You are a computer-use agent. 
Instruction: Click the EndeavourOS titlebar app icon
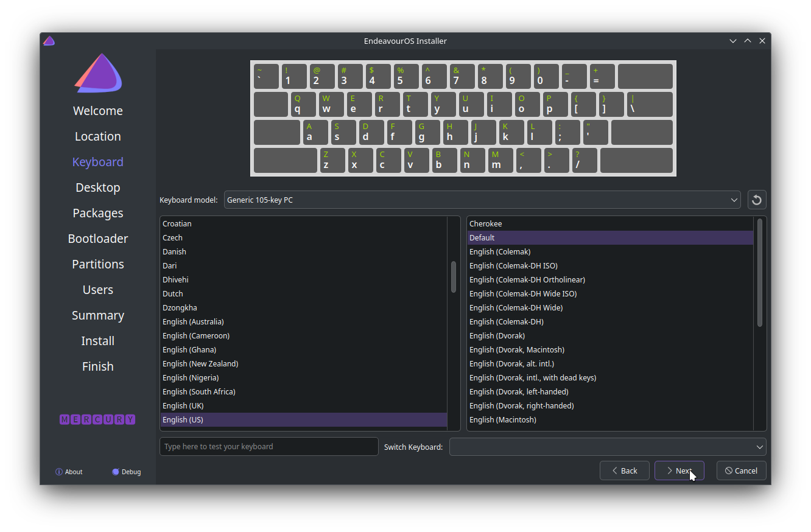pos(49,41)
